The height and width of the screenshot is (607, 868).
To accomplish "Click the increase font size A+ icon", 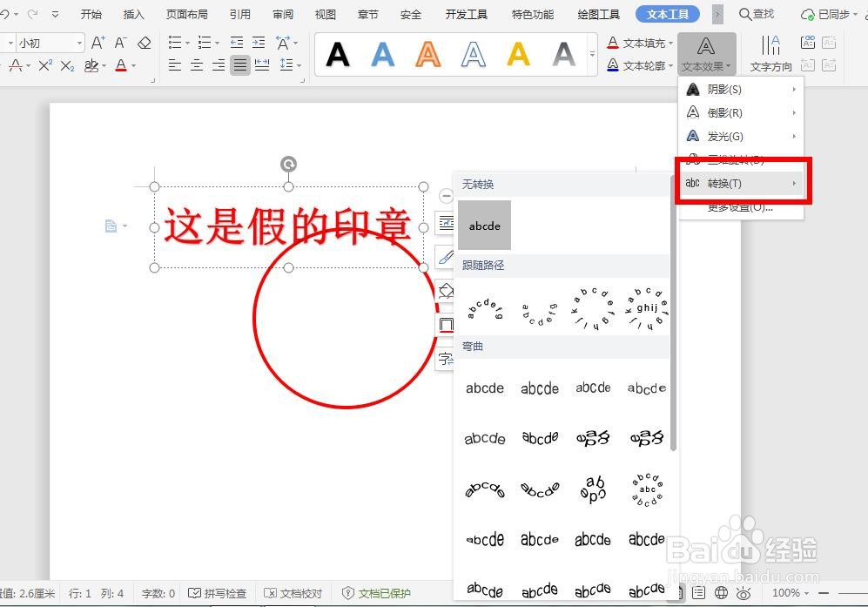I will pyautogui.click(x=97, y=41).
